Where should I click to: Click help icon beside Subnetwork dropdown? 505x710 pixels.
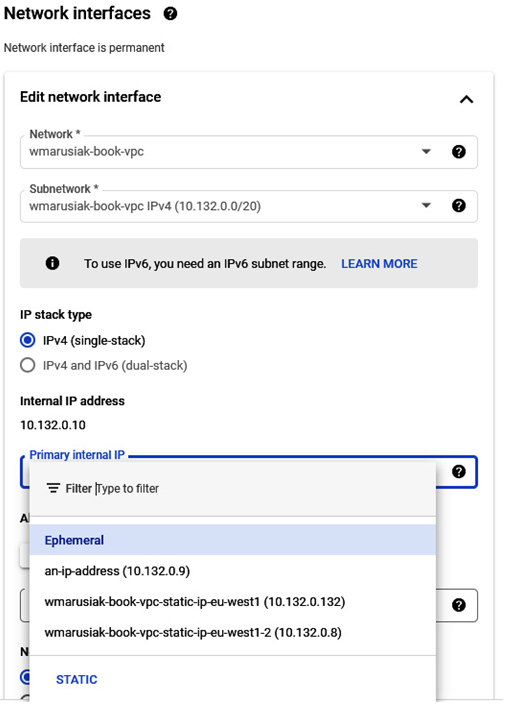coord(459,206)
